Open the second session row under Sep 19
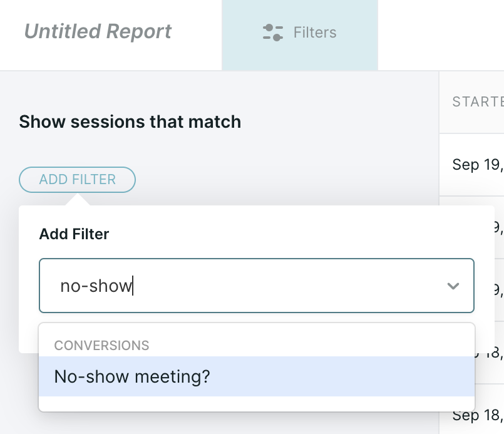This screenshot has width=504, height=434. 499,227
